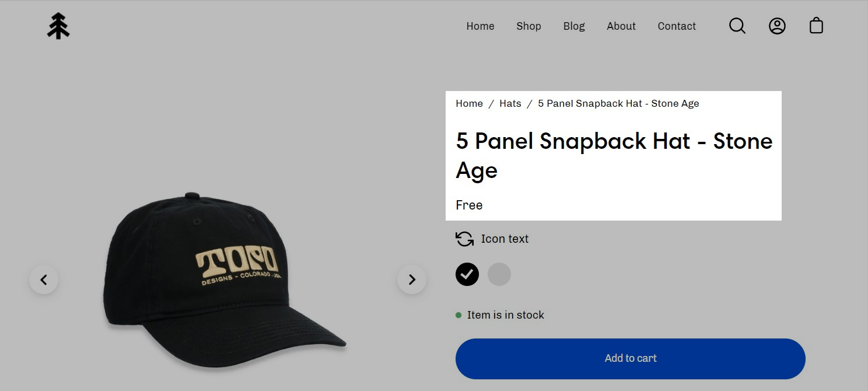The width and height of the screenshot is (868, 391).
Task: Choose the gray color swatch
Action: [x=499, y=274]
